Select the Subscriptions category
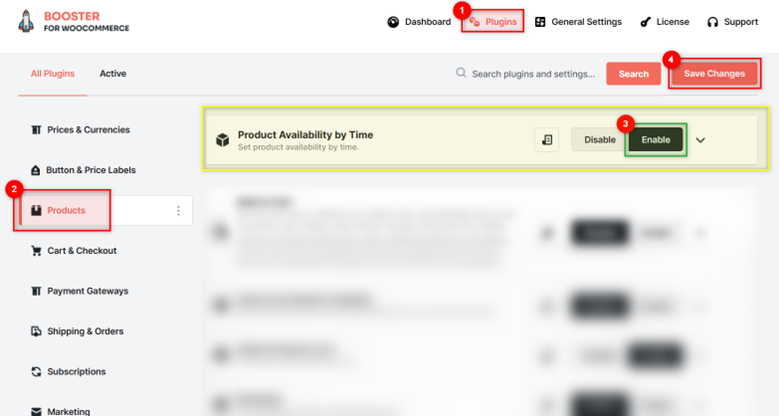This screenshot has width=779, height=416. 69,371
